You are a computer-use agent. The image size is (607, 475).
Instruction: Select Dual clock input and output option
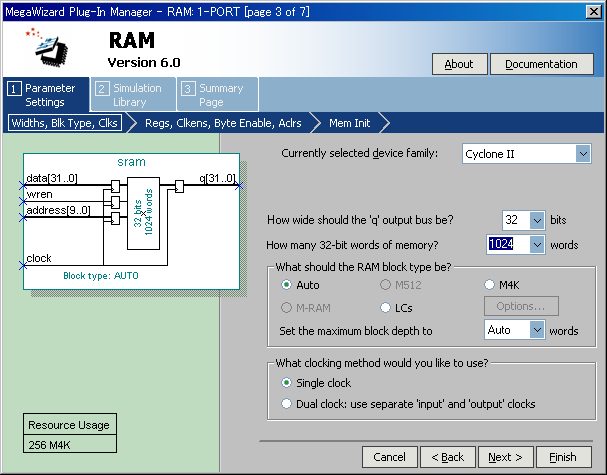[408, 404]
